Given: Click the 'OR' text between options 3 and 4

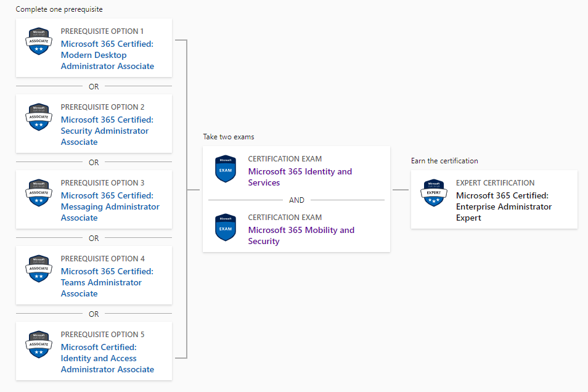Looking at the screenshot, I should (x=94, y=238).
